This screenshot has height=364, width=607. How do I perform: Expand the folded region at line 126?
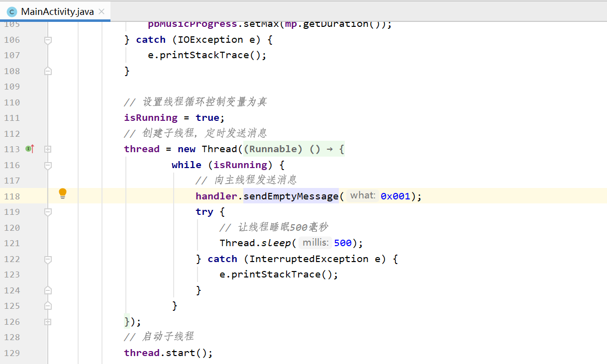(x=48, y=322)
